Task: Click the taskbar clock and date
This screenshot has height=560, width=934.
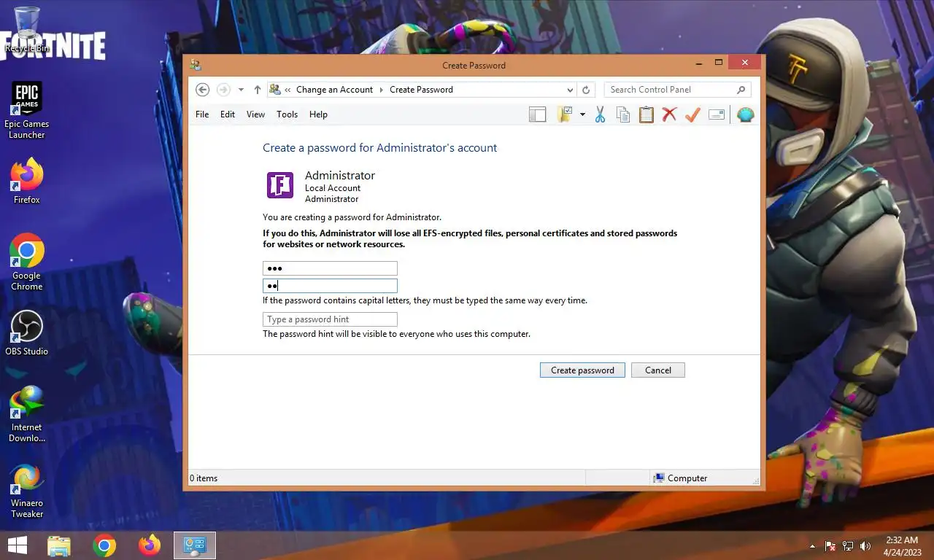Action: 902,546
